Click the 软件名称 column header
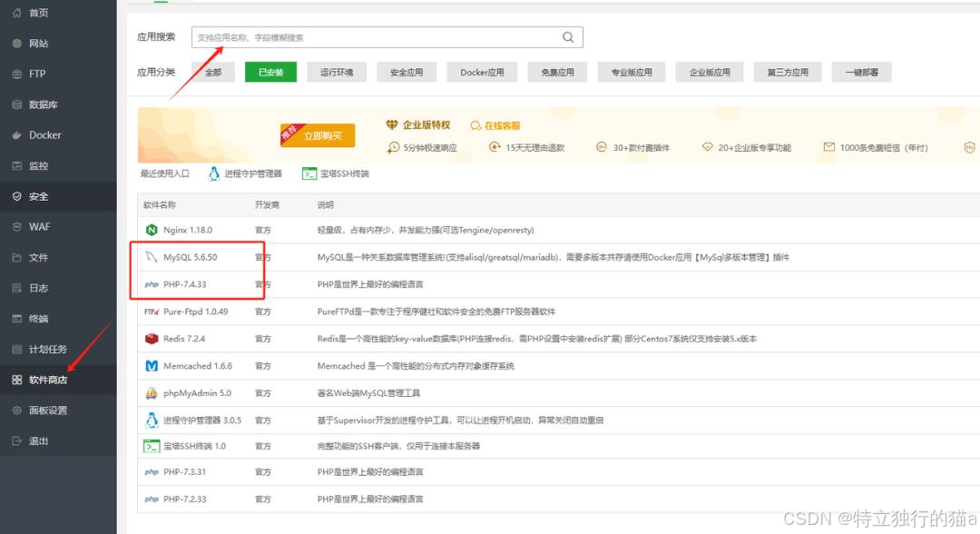 point(160,205)
